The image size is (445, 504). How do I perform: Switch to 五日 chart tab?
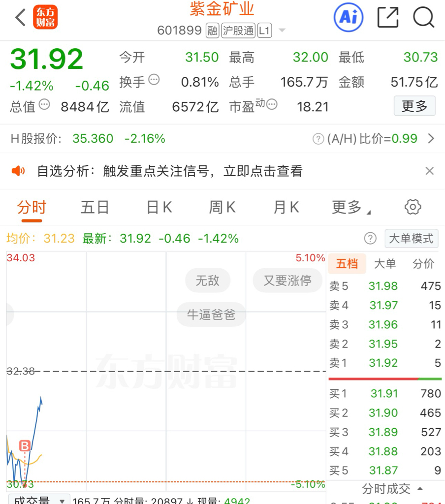pyautogui.click(x=95, y=207)
